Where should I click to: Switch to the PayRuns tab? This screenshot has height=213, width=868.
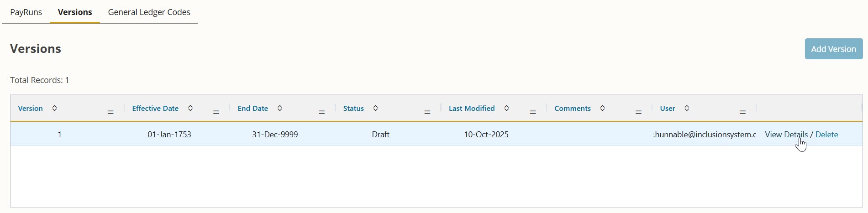26,12
